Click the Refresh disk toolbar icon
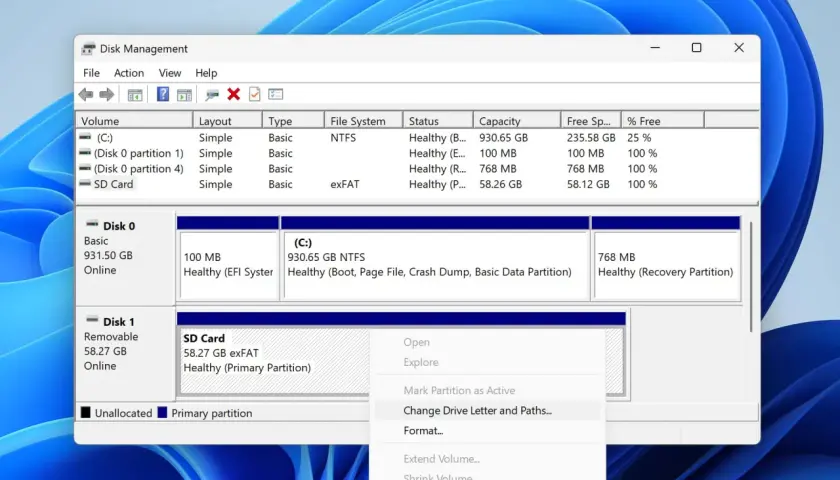The image size is (840, 480). click(x=212, y=95)
